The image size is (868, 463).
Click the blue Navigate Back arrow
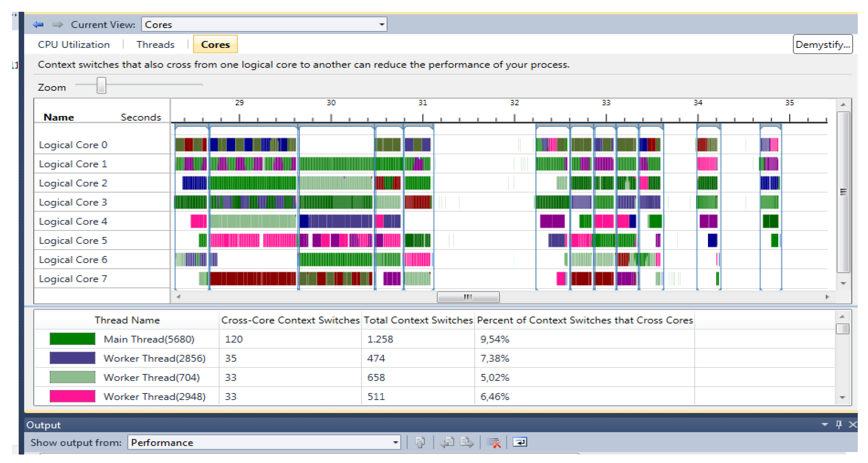point(38,25)
